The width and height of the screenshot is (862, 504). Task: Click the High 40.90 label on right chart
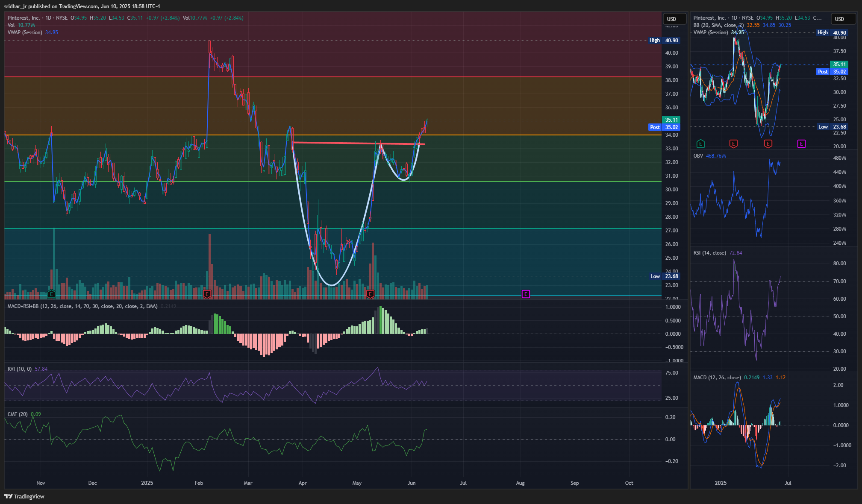tap(832, 32)
